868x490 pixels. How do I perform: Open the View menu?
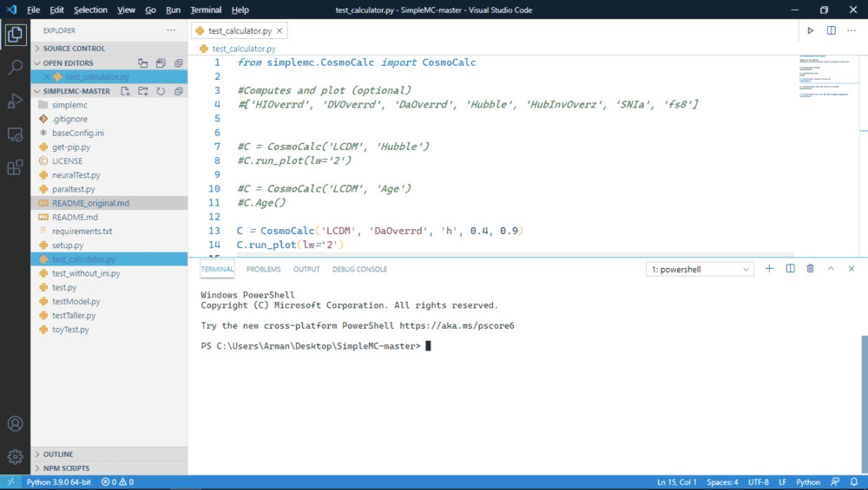coord(126,10)
